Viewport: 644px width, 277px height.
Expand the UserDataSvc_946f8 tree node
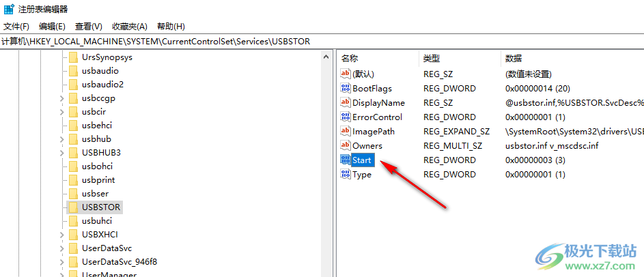coord(61,262)
